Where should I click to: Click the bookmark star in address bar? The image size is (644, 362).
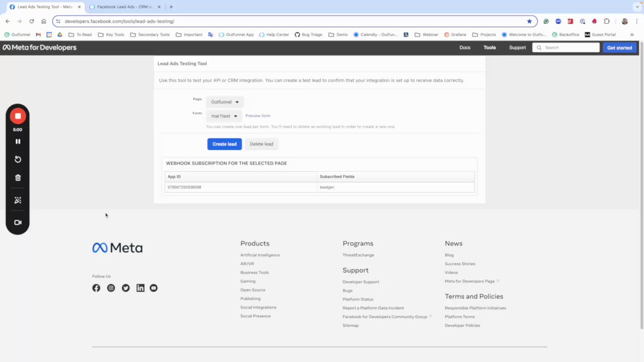(529, 21)
